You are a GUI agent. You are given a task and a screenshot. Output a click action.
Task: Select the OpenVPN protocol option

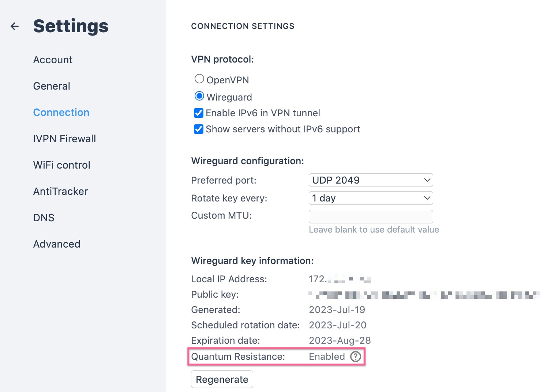199,79
